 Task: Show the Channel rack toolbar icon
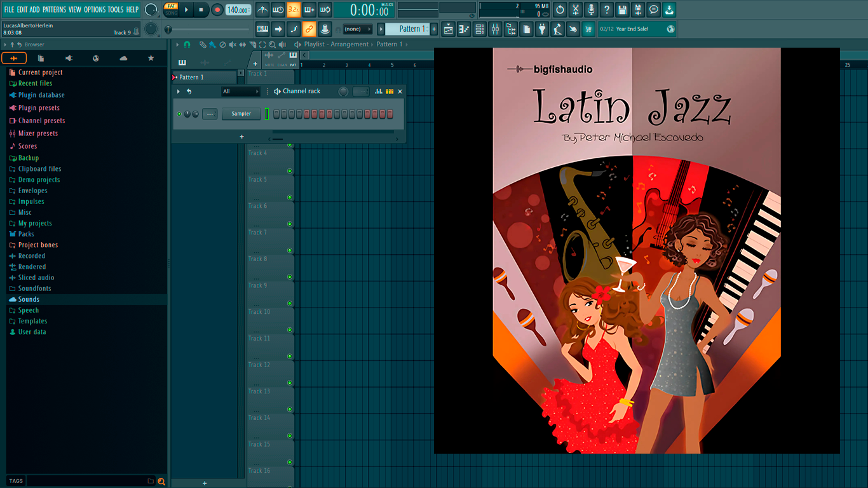tap(480, 29)
